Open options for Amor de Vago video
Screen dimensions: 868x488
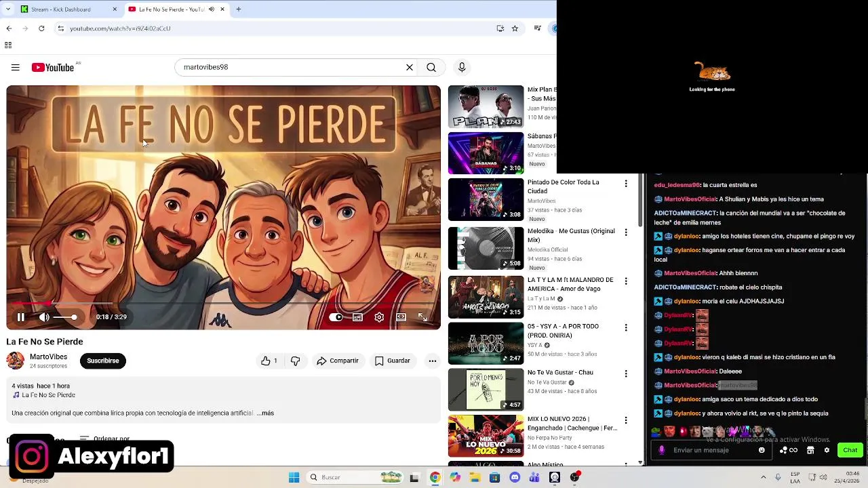pyautogui.click(x=626, y=281)
